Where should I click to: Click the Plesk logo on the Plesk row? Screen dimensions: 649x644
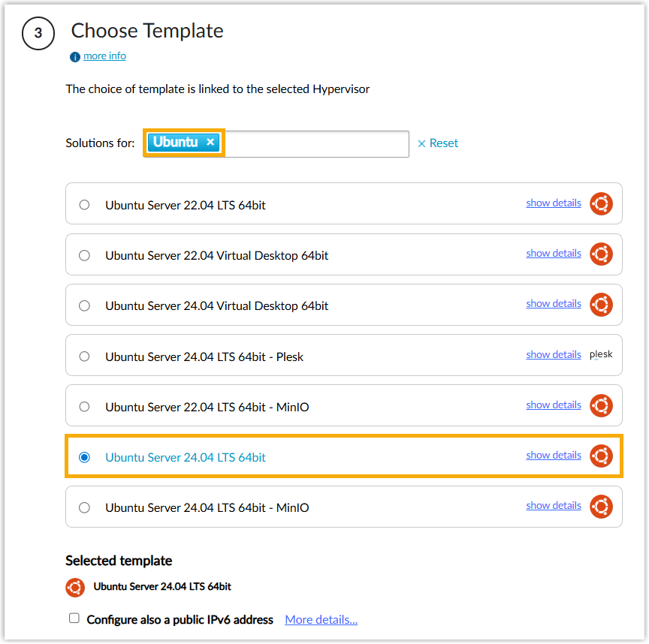click(x=600, y=355)
